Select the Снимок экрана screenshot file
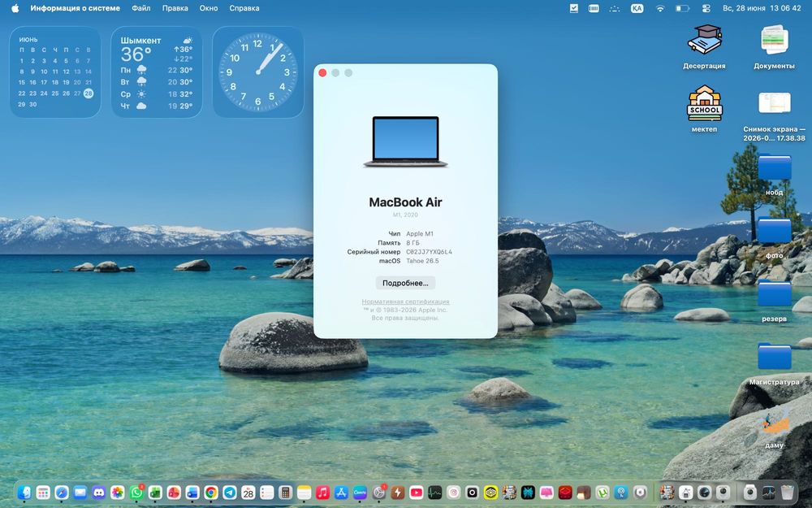 pyautogui.click(x=774, y=115)
